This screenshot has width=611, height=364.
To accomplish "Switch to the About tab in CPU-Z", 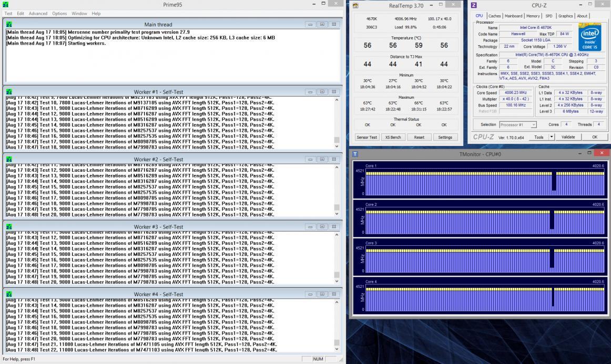I will pyautogui.click(x=582, y=16).
